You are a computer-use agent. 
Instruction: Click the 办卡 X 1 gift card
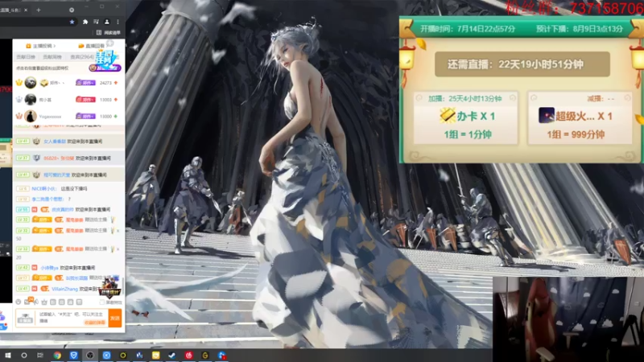(x=466, y=117)
